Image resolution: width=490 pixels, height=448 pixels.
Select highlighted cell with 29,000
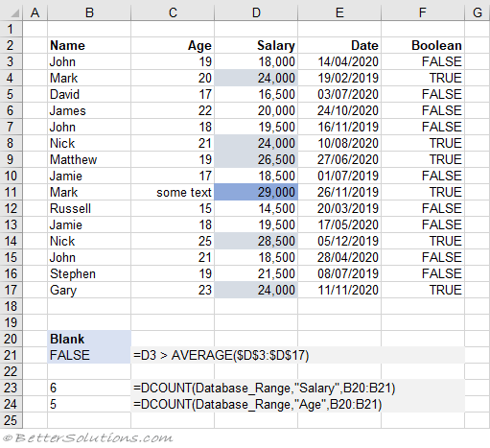(x=256, y=192)
